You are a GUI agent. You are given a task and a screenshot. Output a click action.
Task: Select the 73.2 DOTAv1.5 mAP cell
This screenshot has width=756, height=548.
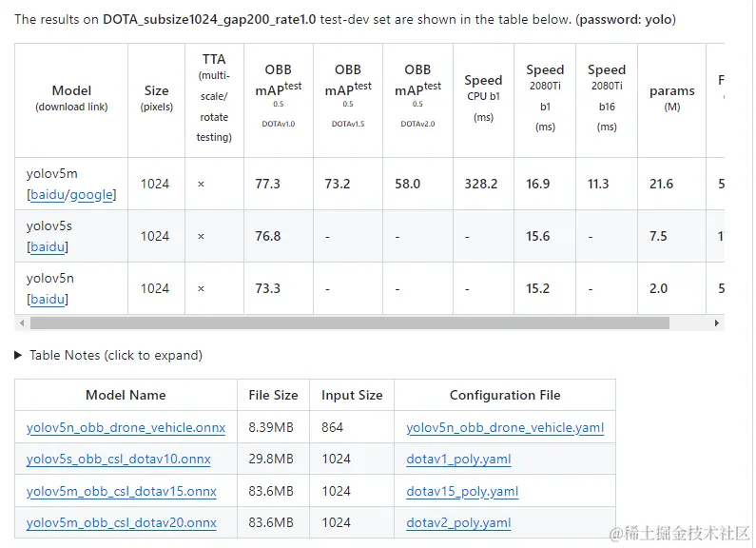pos(338,184)
